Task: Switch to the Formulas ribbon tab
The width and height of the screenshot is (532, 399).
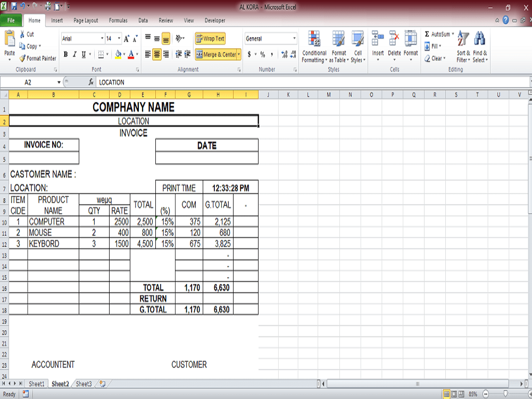Action: 118,20
